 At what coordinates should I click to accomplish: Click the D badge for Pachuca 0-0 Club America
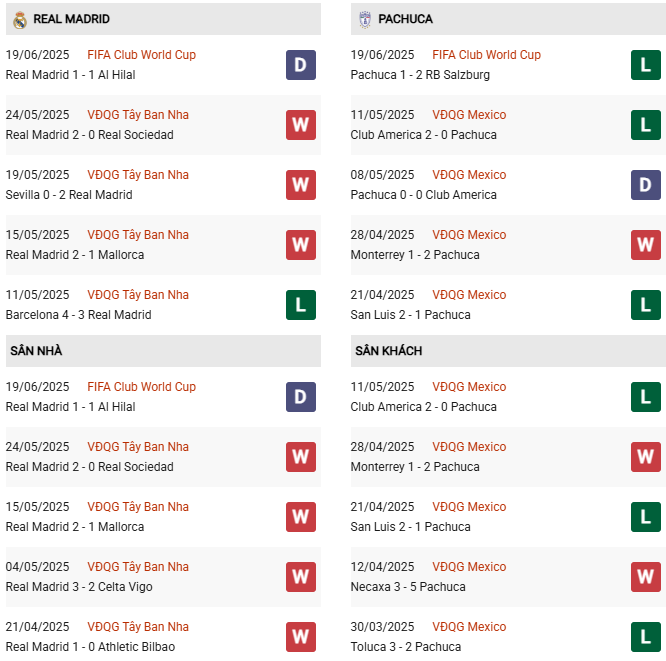[x=646, y=185]
